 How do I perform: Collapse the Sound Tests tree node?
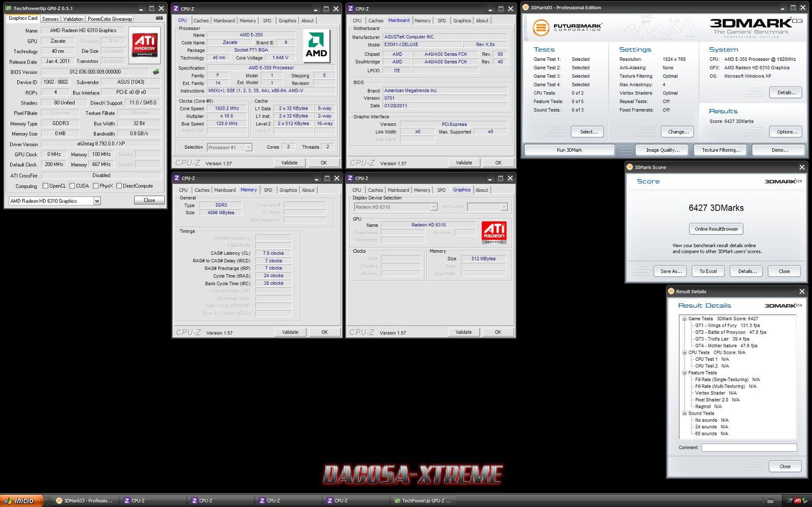684,413
